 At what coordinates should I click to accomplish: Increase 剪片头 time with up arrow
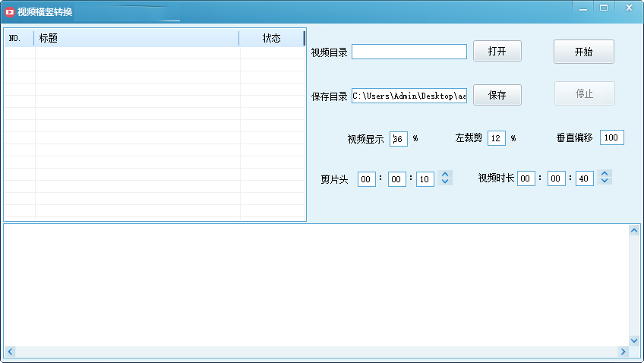coord(445,174)
